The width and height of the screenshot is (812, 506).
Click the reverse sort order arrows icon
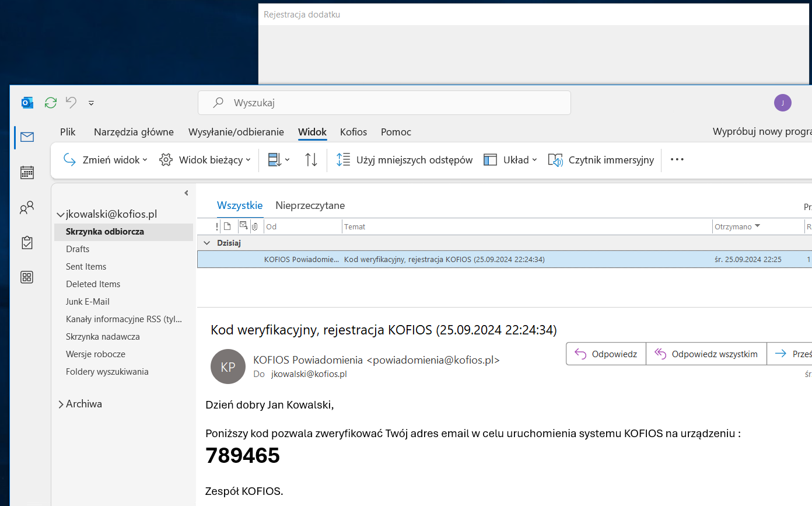(x=311, y=160)
